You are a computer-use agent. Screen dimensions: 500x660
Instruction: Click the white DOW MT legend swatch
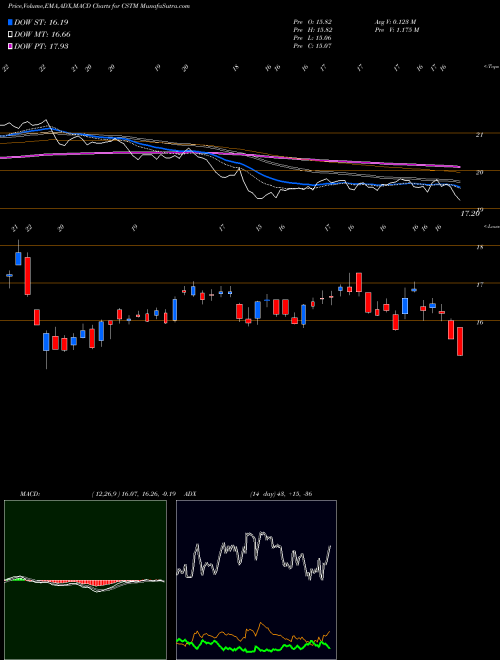click(10, 34)
